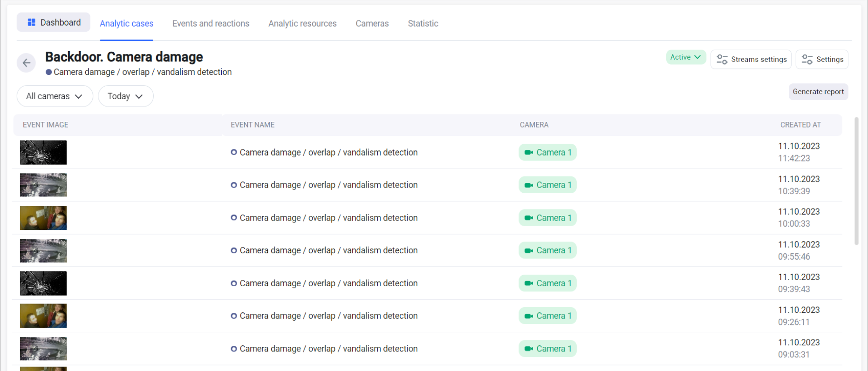Switch to the Events and reactions tab
The height and width of the screenshot is (371, 868).
(211, 23)
